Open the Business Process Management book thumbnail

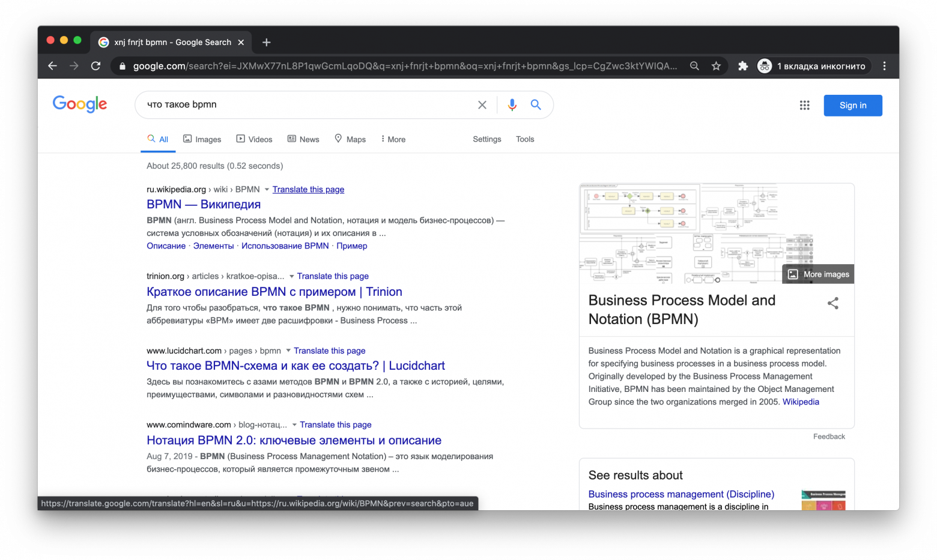(823, 501)
